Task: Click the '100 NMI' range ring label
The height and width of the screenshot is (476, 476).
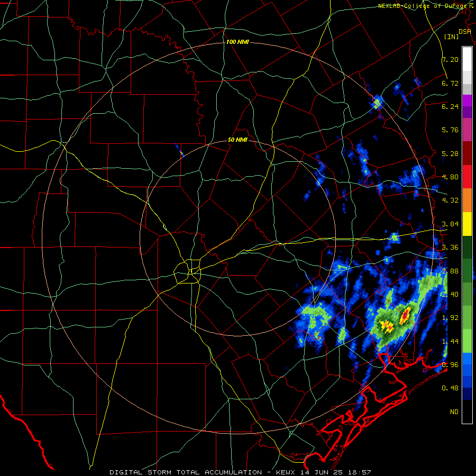Action: tap(237, 42)
